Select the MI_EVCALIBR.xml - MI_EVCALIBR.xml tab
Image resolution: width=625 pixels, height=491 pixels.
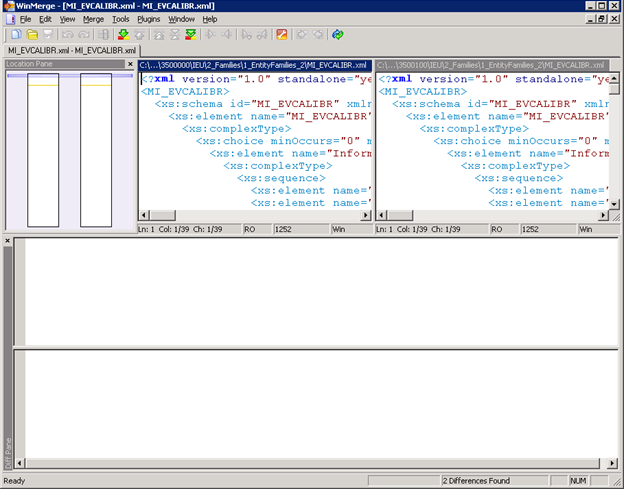(x=72, y=51)
